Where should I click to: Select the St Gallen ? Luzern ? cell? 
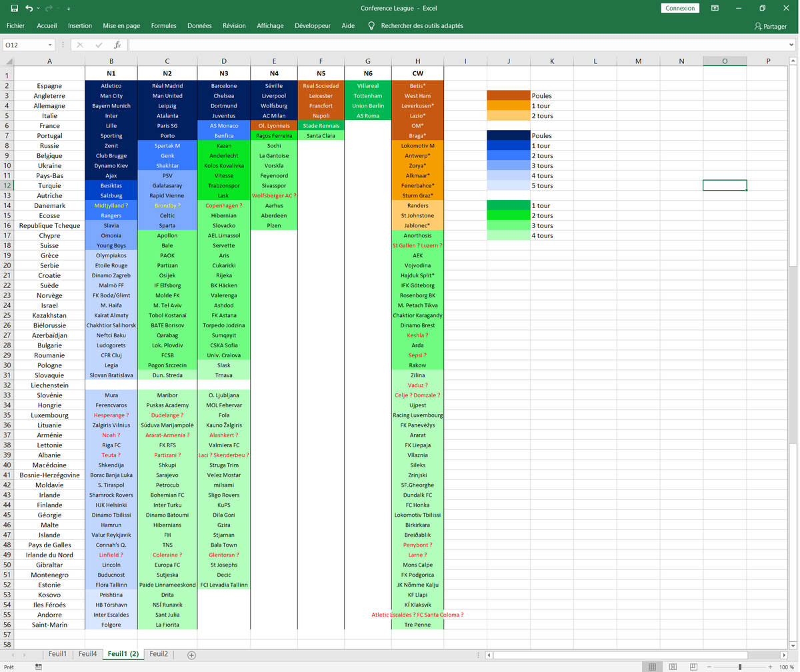(x=417, y=245)
